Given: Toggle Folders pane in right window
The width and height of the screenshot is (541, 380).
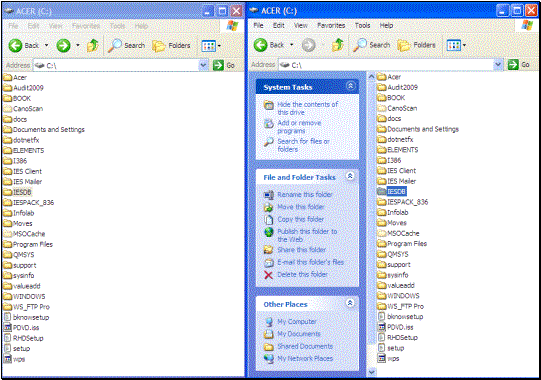Looking at the screenshot, I should [416, 45].
